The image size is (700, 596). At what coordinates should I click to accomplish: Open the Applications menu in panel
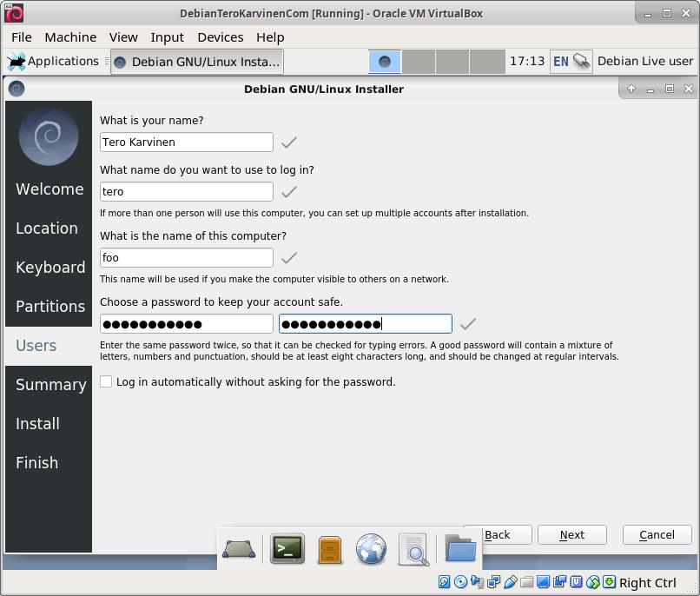click(53, 62)
